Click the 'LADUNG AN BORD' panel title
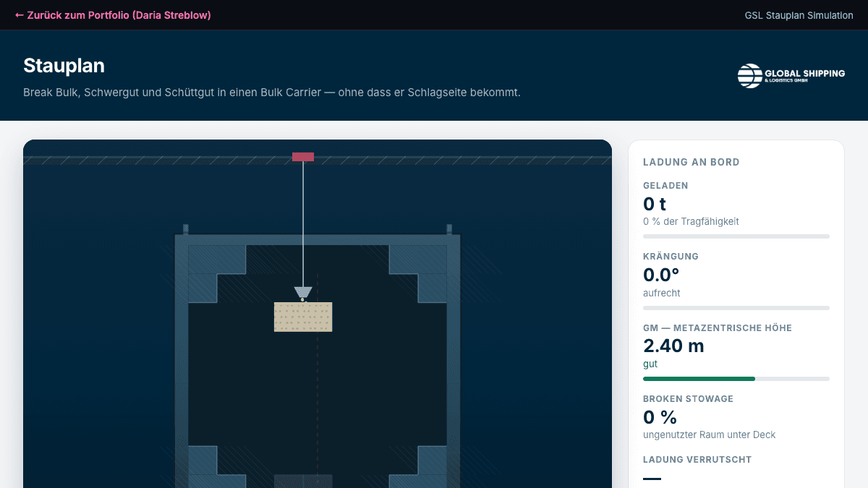Screen dimensions: 868x488 click(692, 163)
